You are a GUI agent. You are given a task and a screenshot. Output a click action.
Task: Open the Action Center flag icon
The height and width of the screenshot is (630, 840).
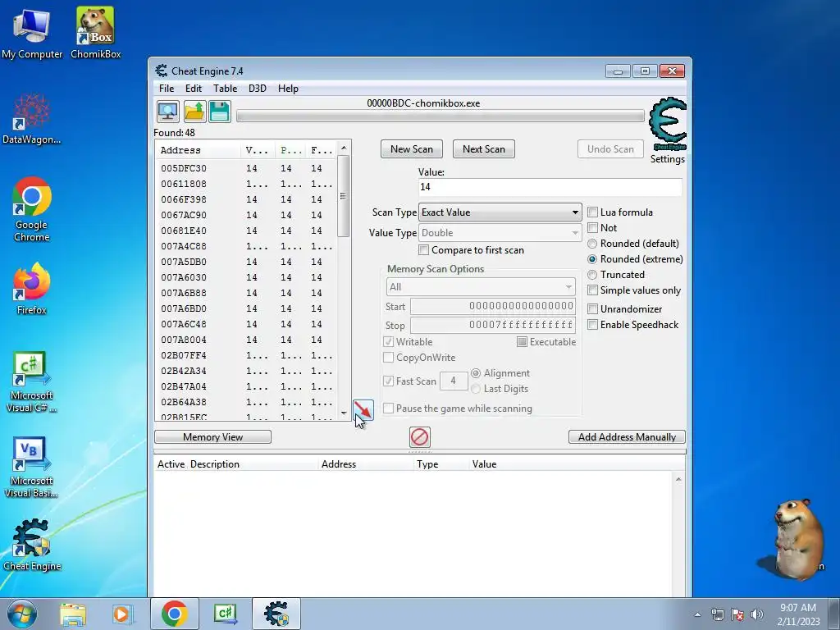click(x=737, y=614)
